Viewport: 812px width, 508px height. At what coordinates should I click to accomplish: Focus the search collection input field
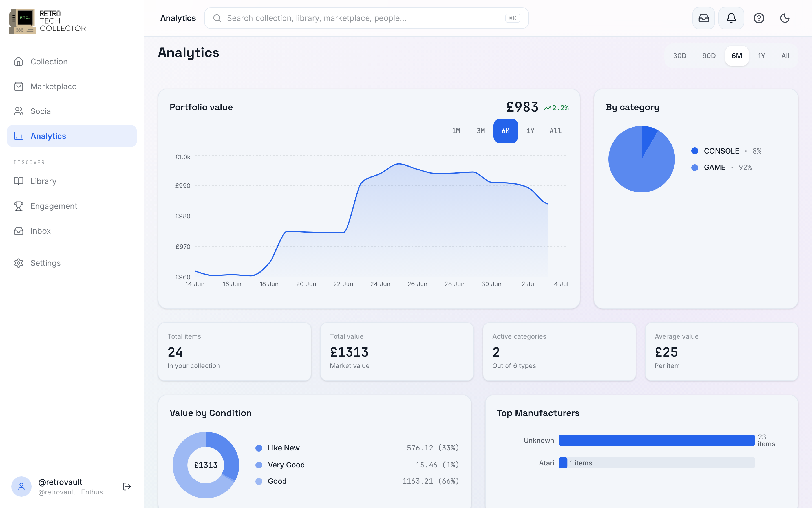[367, 18]
